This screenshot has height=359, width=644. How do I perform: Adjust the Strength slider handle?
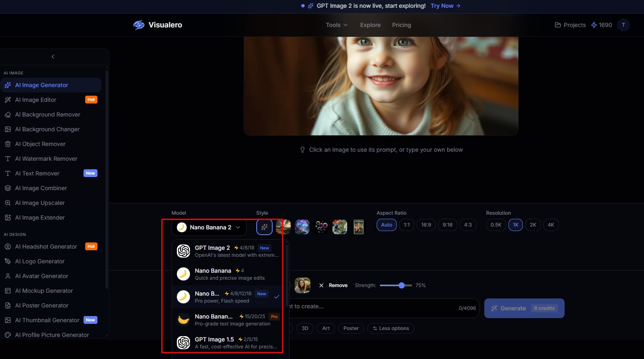pyautogui.click(x=402, y=285)
